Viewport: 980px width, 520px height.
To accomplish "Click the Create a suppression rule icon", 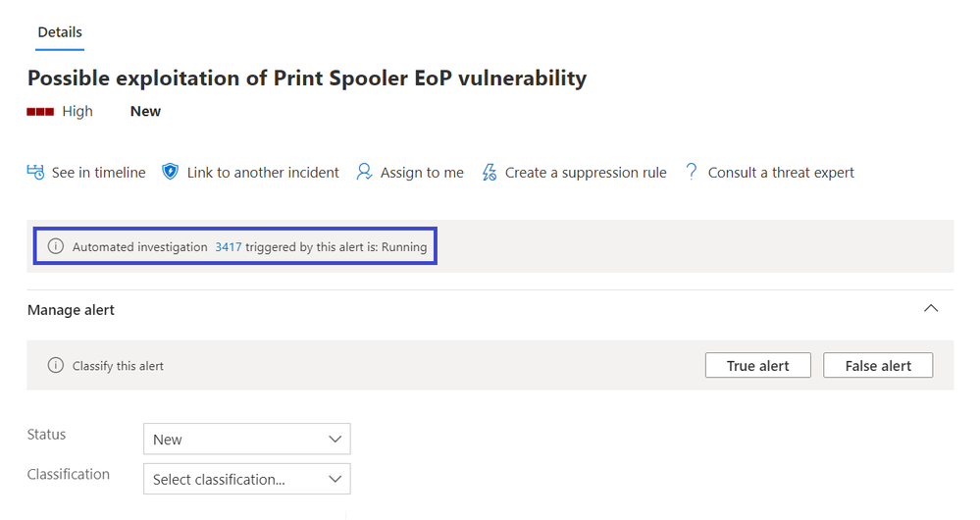I will (x=490, y=172).
